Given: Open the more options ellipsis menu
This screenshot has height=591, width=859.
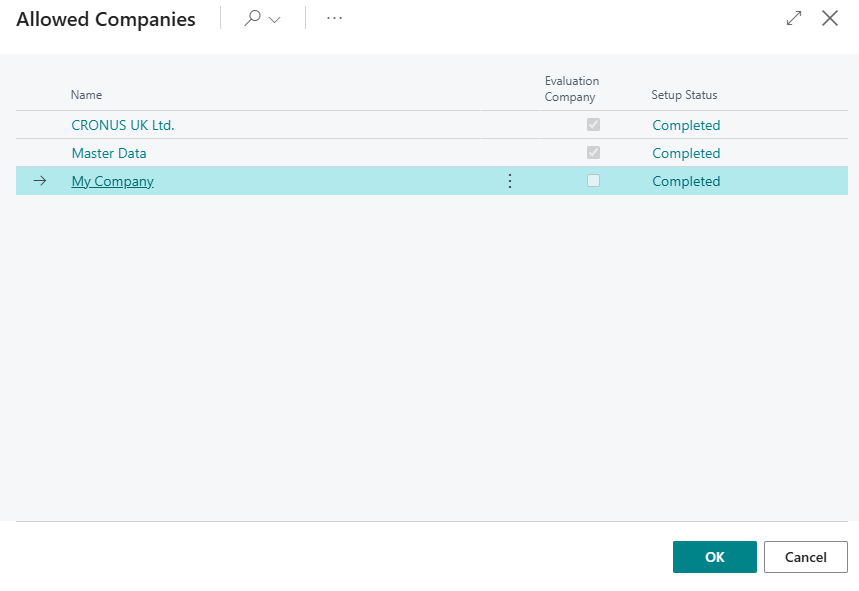Looking at the screenshot, I should (x=334, y=18).
